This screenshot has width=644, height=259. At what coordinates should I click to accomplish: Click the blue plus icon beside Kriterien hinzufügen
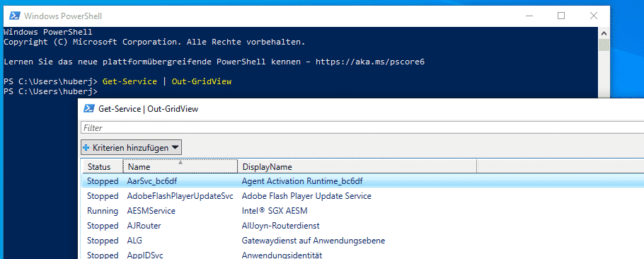coord(86,147)
